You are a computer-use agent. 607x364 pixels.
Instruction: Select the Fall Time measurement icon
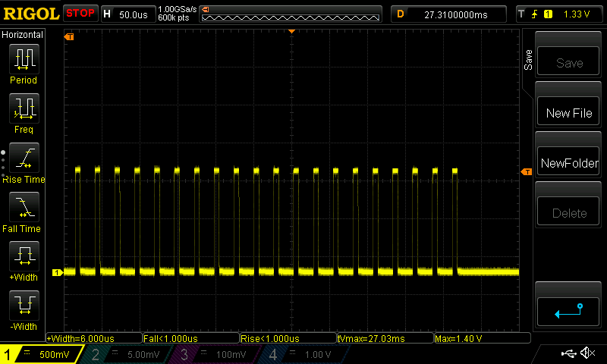tap(24, 207)
